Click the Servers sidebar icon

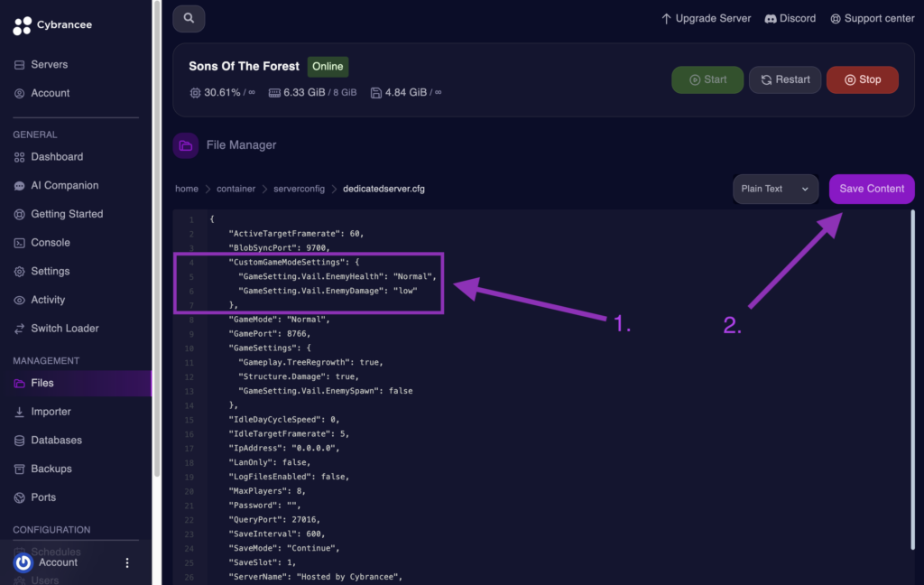coord(20,65)
